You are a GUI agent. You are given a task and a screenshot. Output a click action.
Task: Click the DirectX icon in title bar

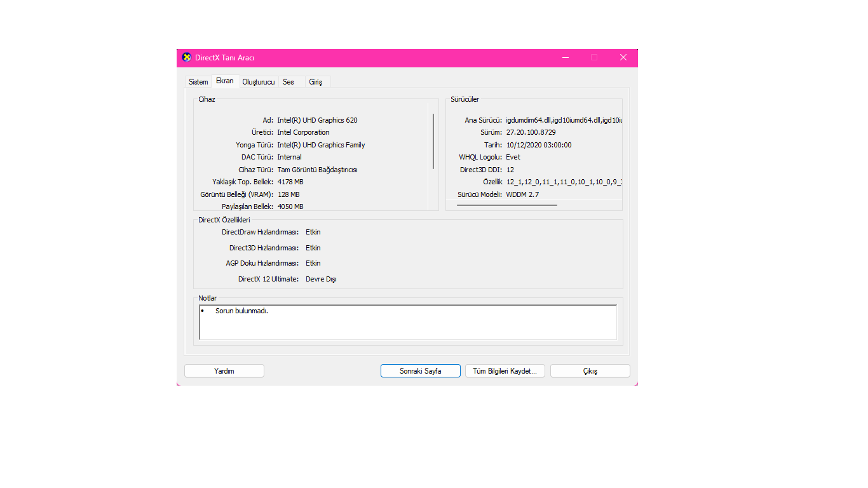(186, 57)
